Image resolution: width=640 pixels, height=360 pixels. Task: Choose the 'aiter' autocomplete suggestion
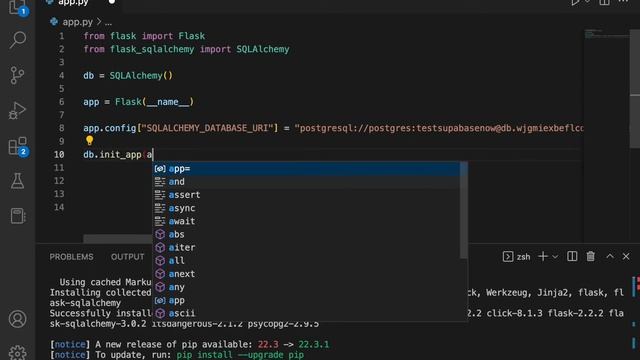[x=307, y=247]
